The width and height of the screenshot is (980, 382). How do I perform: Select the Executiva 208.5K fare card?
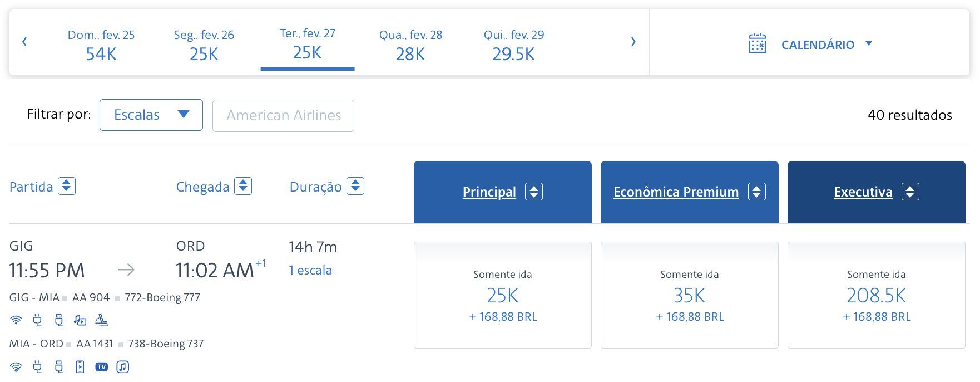coord(877,295)
